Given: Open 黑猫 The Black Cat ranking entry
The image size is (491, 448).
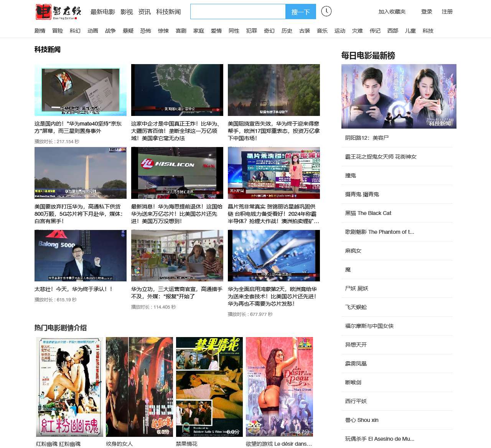Looking at the screenshot, I should pyautogui.click(x=368, y=213).
